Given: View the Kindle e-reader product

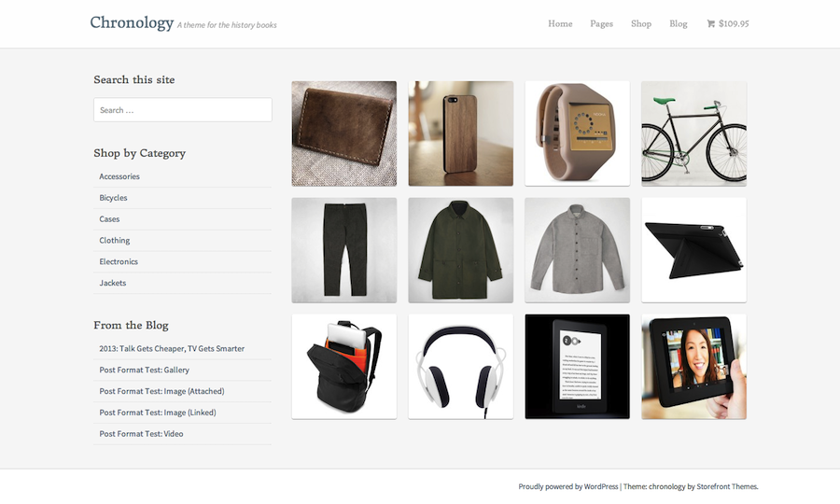Looking at the screenshot, I should tap(578, 367).
